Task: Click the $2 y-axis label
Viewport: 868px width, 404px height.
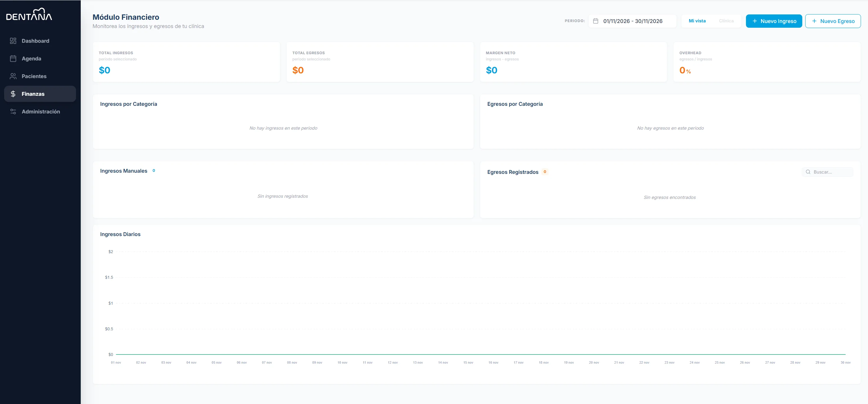Action: [x=111, y=252]
